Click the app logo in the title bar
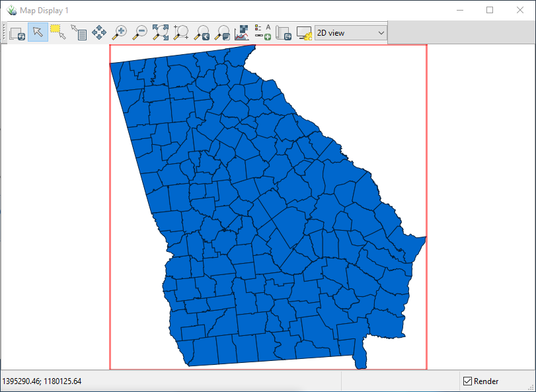 [x=11, y=10]
